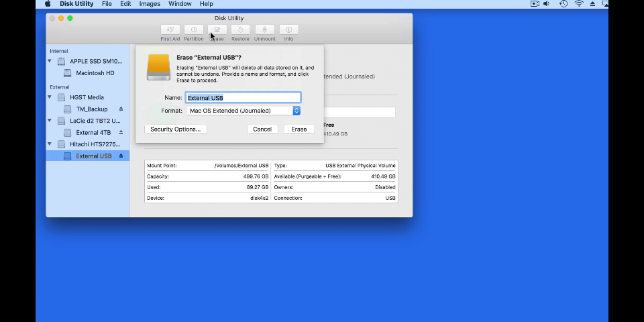Click the Owners value Disabled
644x322 pixels.
click(x=385, y=187)
